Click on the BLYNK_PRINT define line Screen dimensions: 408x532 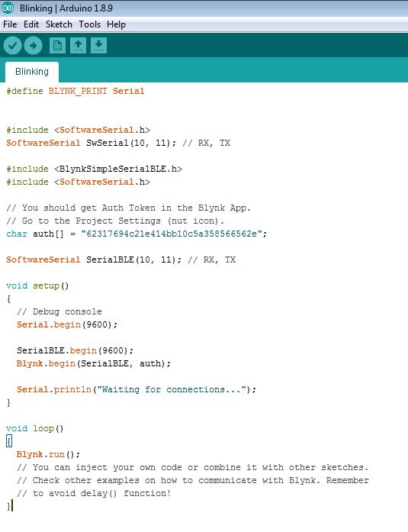point(75,91)
